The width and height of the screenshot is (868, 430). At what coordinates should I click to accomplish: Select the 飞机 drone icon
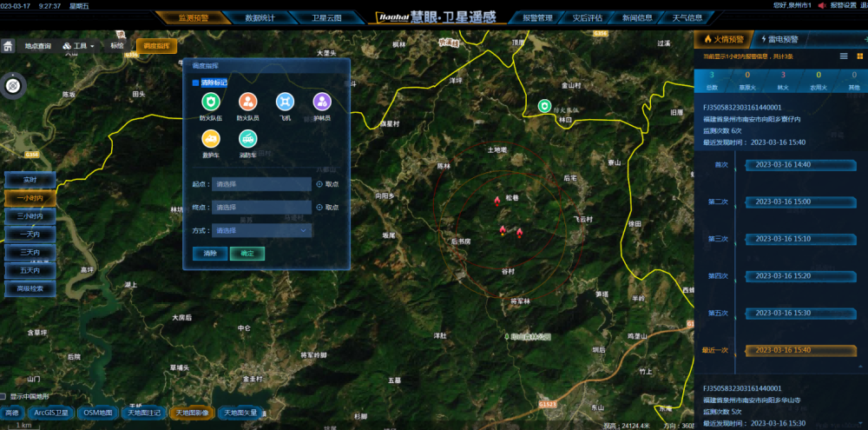tap(285, 102)
